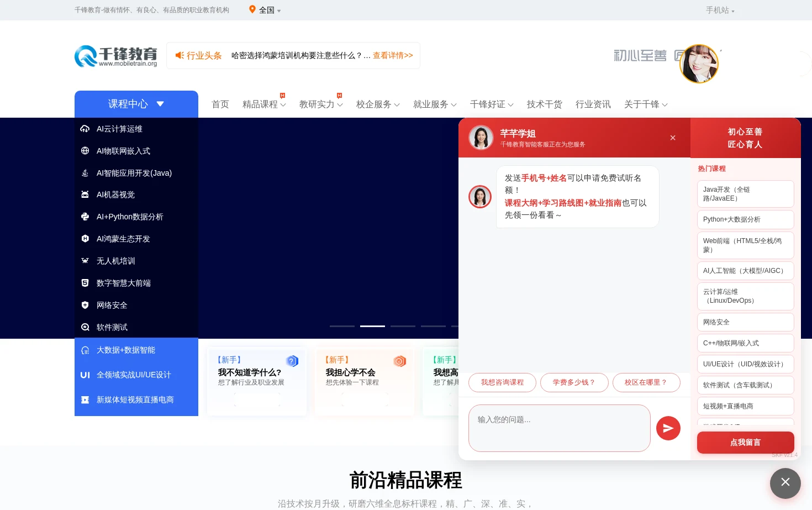Click the AI鸿蒙生态开发 hexagon icon
The width and height of the screenshot is (812, 510).
(x=85, y=239)
